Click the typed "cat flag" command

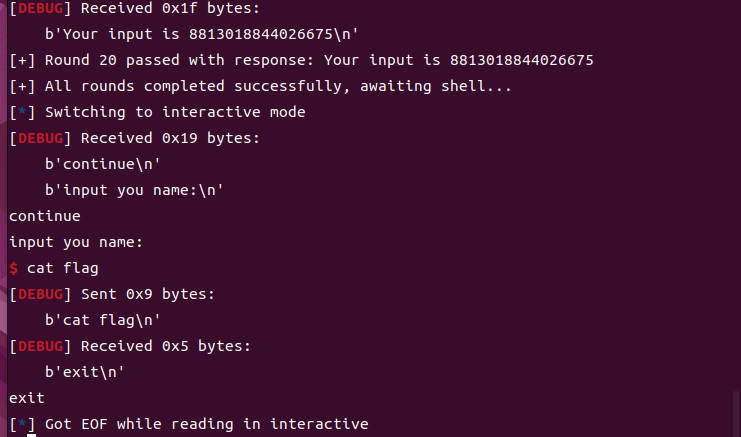(x=62, y=268)
